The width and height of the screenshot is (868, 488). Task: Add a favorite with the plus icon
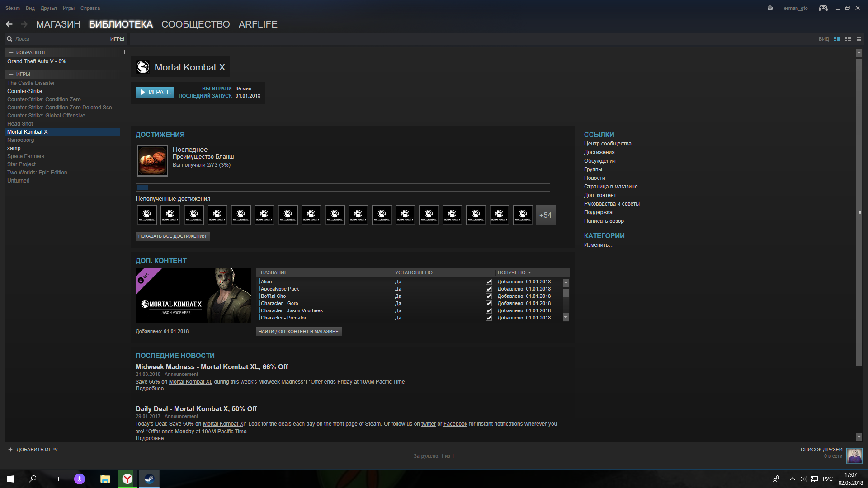[x=124, y=52]
